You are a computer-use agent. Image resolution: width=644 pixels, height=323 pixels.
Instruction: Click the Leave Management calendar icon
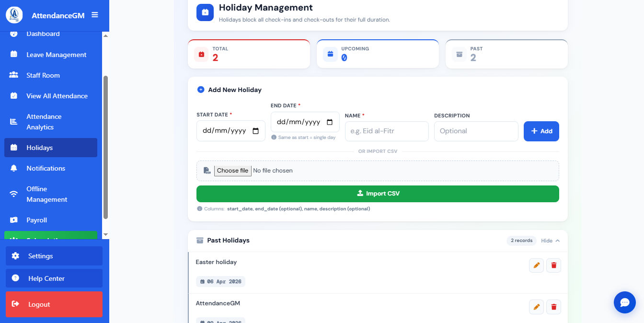14,55
